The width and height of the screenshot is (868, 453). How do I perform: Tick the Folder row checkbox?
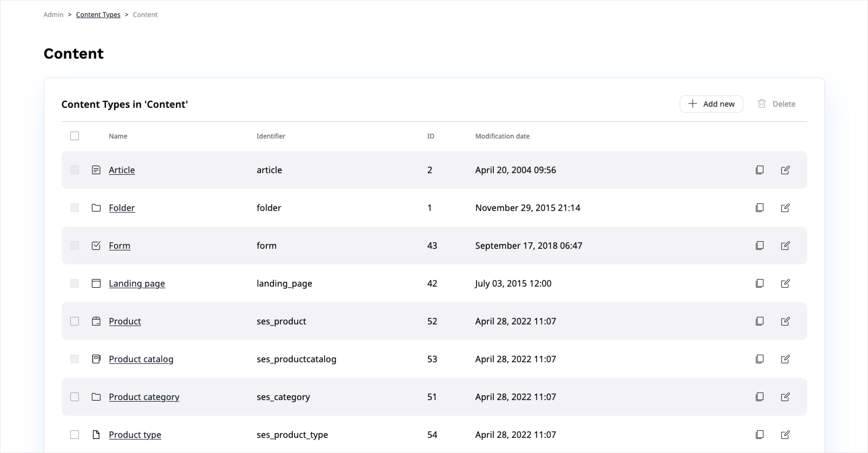pyautogui.click(x=75, y=207)
